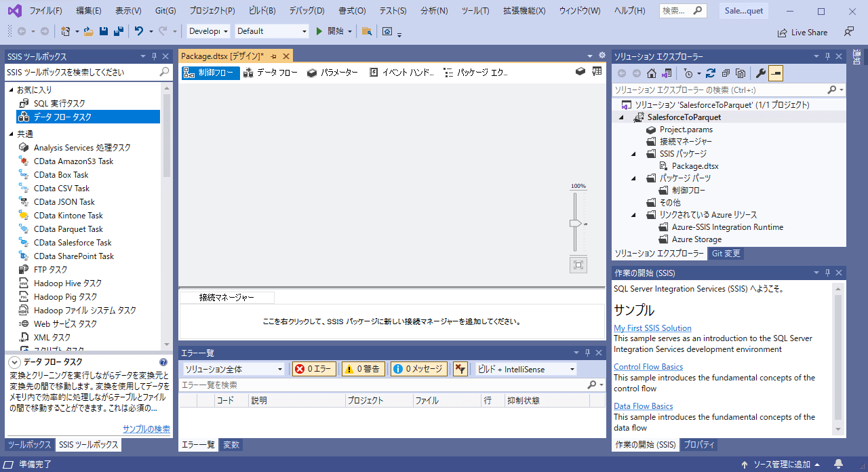This screenshot has height=472, width=868.
Task: Click the Switch Views icon in Solution Explorer
Action: [x=667, y=73]
